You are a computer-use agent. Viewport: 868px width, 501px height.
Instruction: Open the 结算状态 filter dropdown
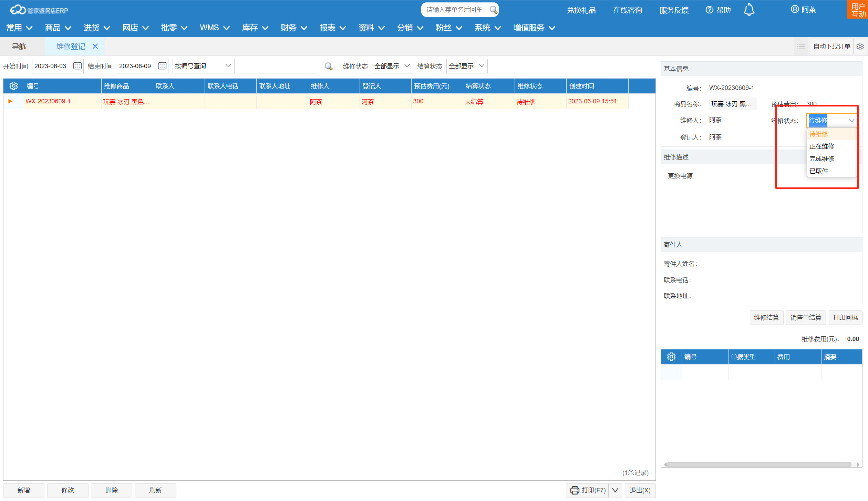coord(467,66)
